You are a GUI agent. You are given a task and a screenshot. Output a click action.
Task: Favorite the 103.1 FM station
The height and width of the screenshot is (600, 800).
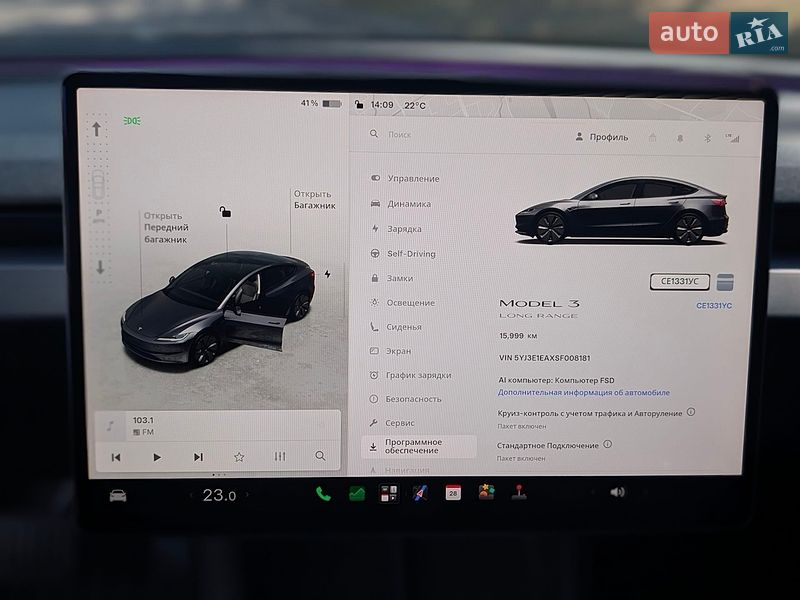pyautogui.click(x=239, y=457)
